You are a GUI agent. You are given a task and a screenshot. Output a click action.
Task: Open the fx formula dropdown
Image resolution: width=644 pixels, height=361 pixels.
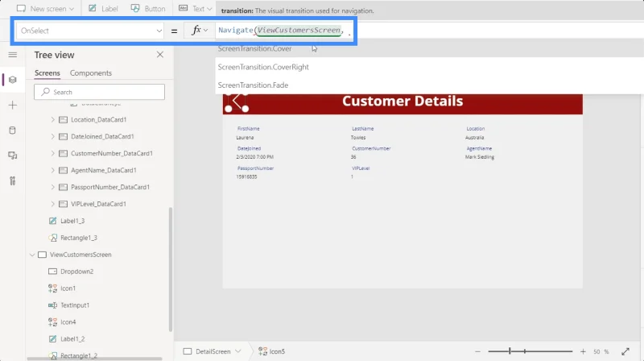click(199, 31)
